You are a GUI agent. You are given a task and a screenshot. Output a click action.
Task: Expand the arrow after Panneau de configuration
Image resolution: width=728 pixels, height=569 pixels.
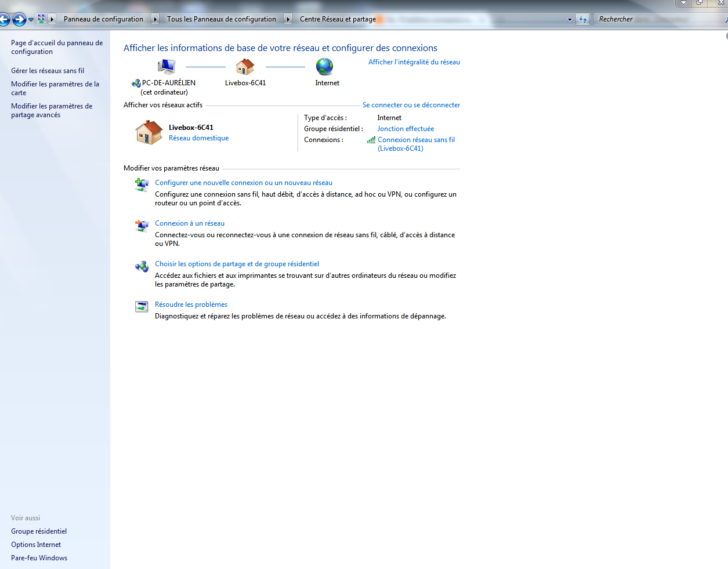pyautogui.click(x=155, y=19)
